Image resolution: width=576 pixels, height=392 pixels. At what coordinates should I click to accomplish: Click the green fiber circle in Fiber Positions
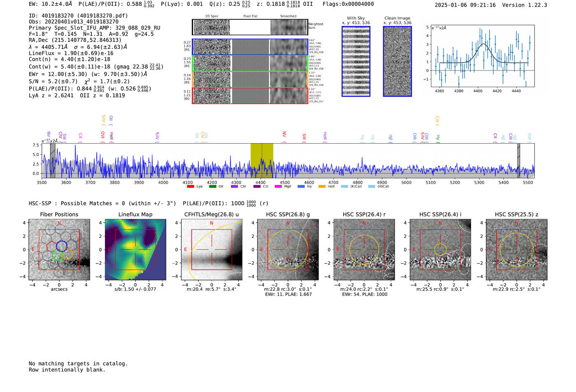coord(57,255)
